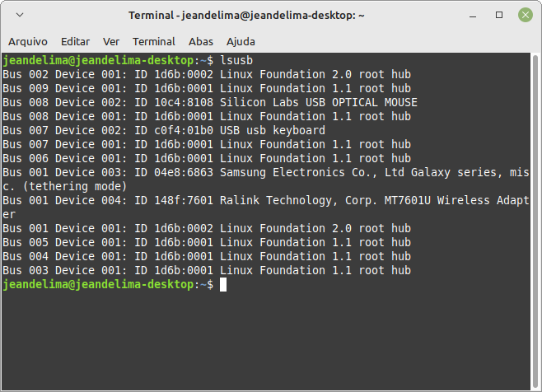Click the lsusb command text
542x392 pixels.
coord(236,60)
